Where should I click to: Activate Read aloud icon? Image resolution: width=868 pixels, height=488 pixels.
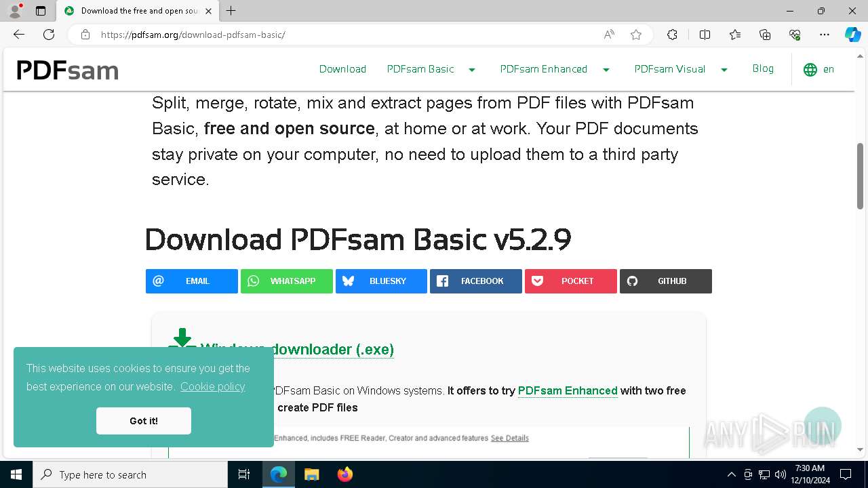[609, 35]
